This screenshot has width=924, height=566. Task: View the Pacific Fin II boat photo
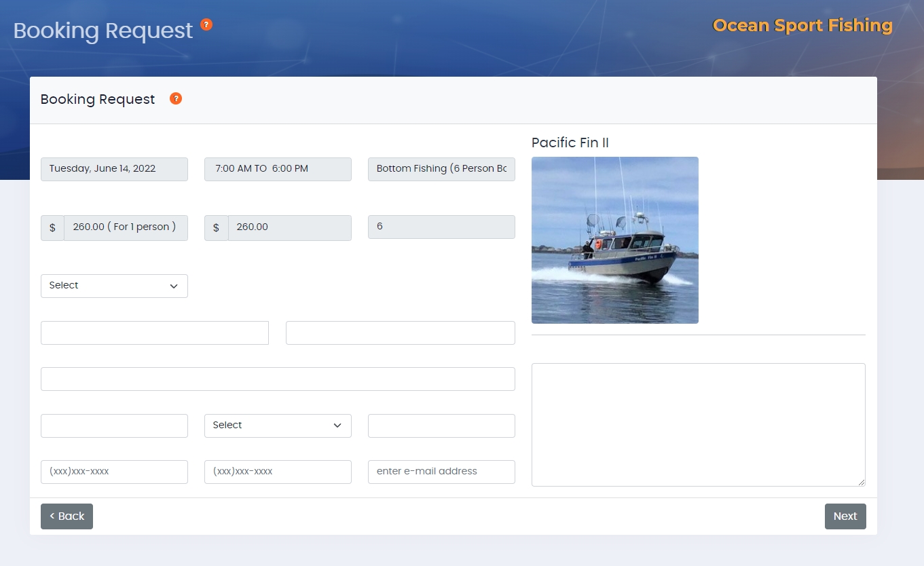coord(614,240)
